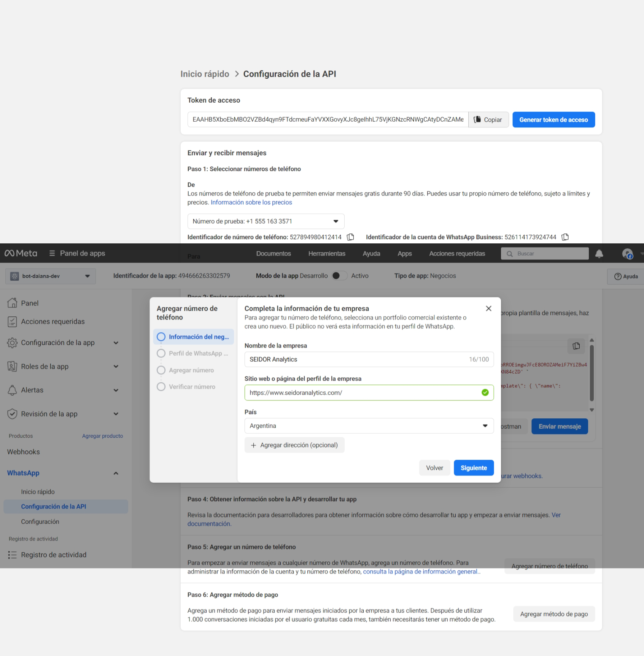Open the País dropdown showing Argentina
This screenshot has width=644, height=656.
point(369,426)
